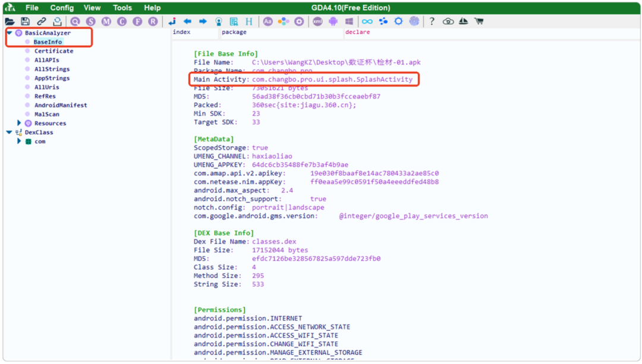Click the save floppy disk icon
The image size is (642, 364).
coord(26,21)
